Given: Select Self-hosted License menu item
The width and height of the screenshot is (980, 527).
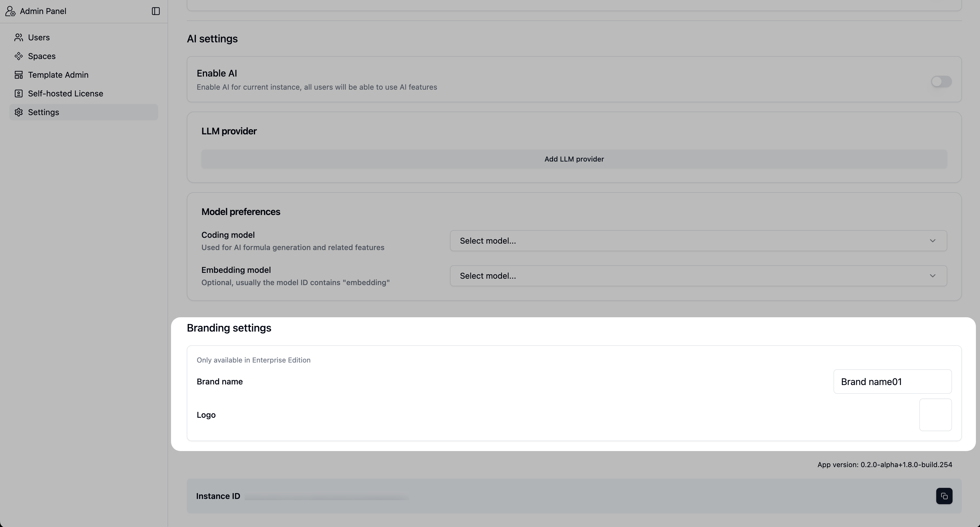Looking at the screenshot, I should (x=65, y=93).
